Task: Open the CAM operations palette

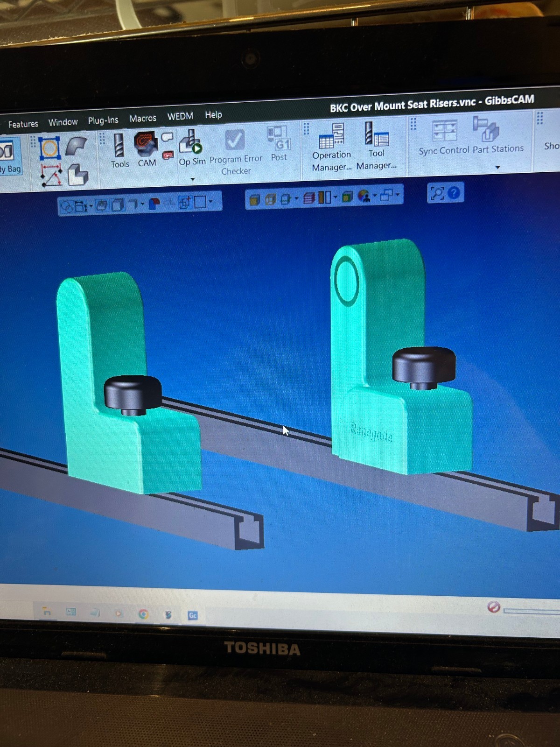Action: click(x=147, y=149)
